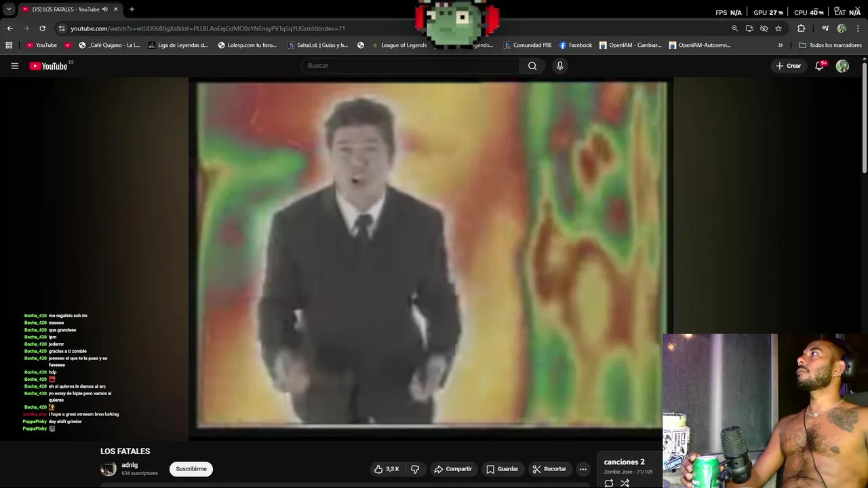Go to YouTube home via the logo
Screen dimensions: 868x488
pos(49,66)
